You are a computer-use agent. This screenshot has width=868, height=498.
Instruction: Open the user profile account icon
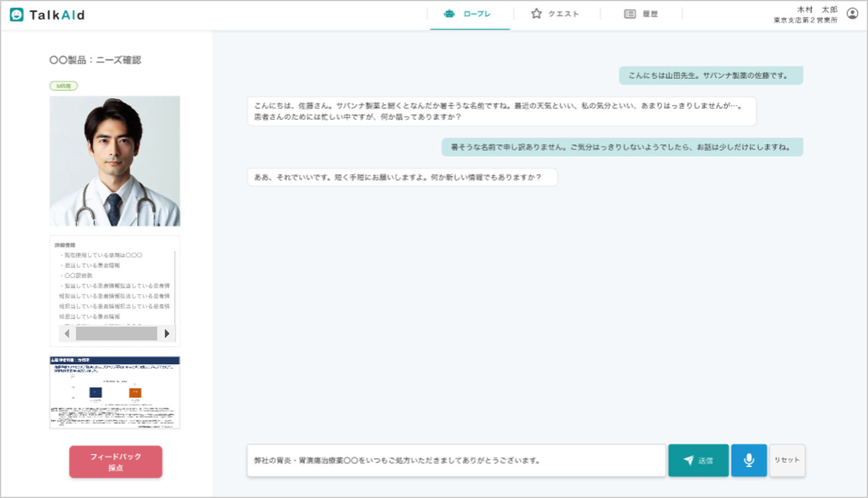[852, 14]
